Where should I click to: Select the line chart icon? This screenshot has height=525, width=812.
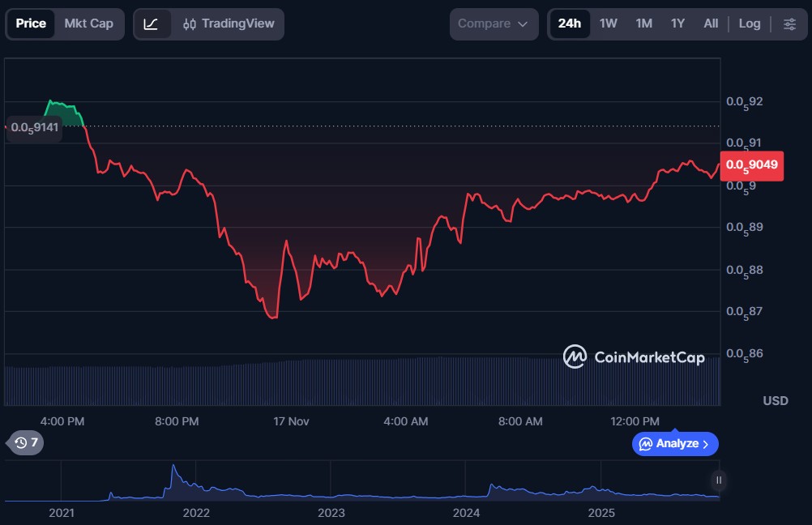click(x=152, y=23)
